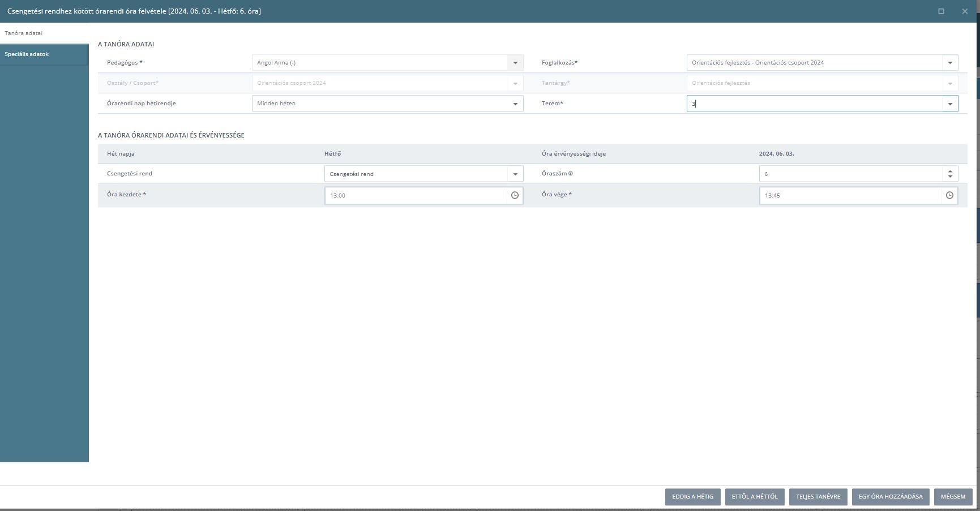980x511 pixels.
Task: Click the A TANÓRA ADATAI heading
Action: (126, 44)
